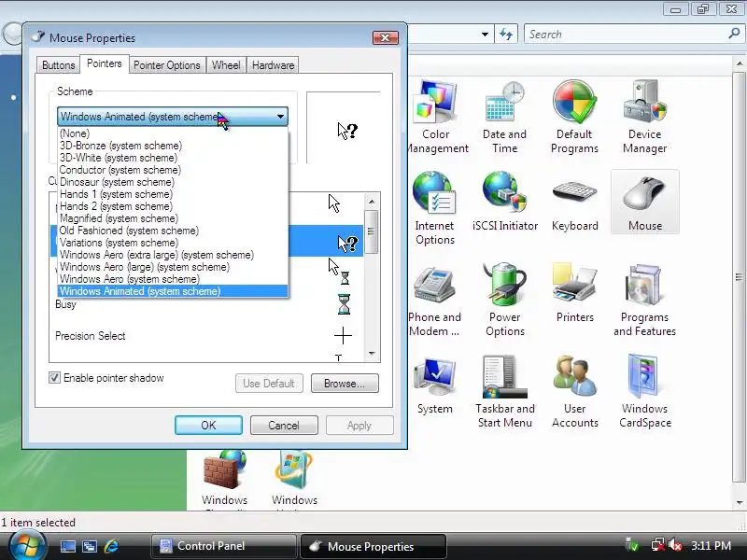The image size is (747, 560).
Task: Click Switch between windows quick launch icon
Action: coord(90,546)
